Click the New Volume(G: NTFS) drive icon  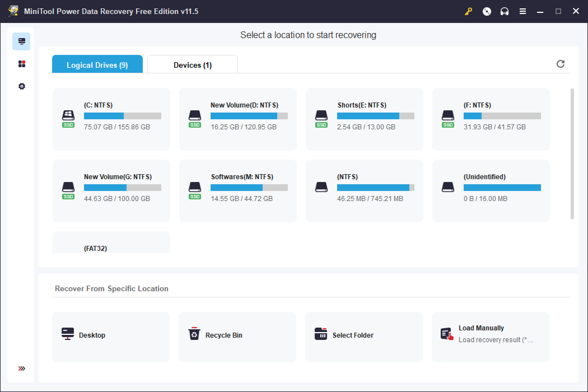coord(68,186)
